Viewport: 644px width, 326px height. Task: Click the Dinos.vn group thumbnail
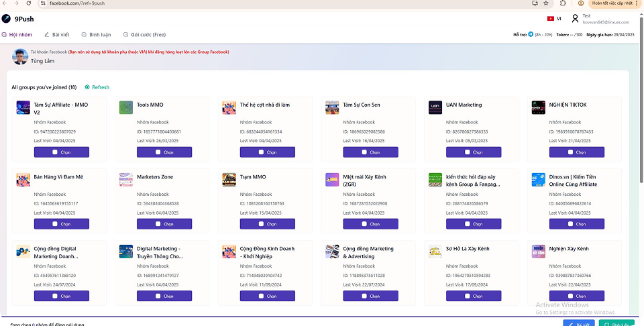tap(539, 180)
